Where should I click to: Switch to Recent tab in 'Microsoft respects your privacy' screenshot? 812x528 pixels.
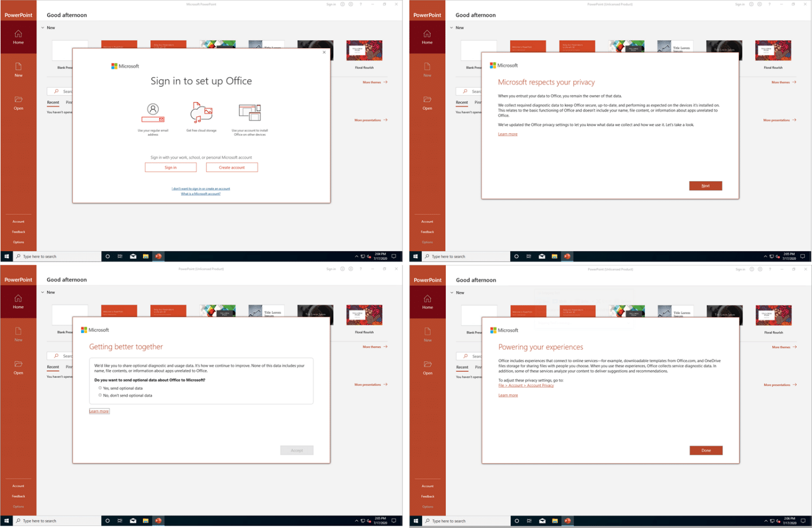(x=462, y=102)
